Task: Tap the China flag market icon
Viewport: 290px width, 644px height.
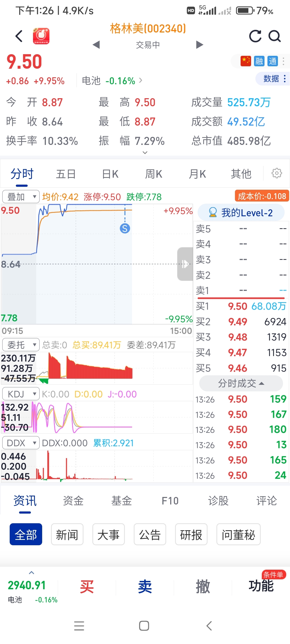Action: click(x=245, y=61)
